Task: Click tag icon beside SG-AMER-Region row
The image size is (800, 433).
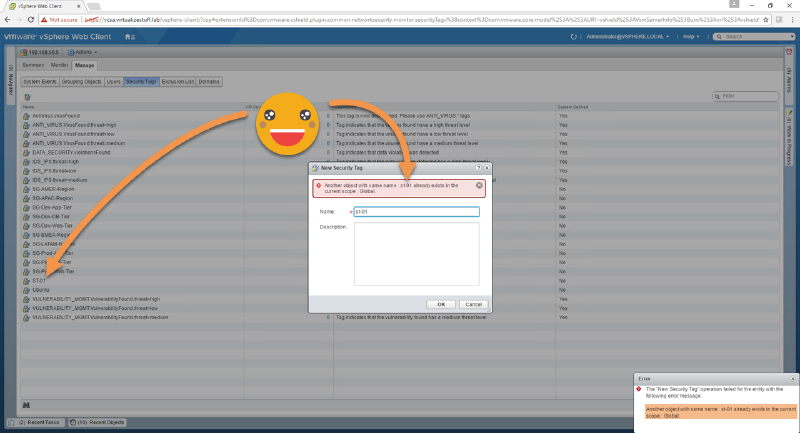Action: coord(26,189)
